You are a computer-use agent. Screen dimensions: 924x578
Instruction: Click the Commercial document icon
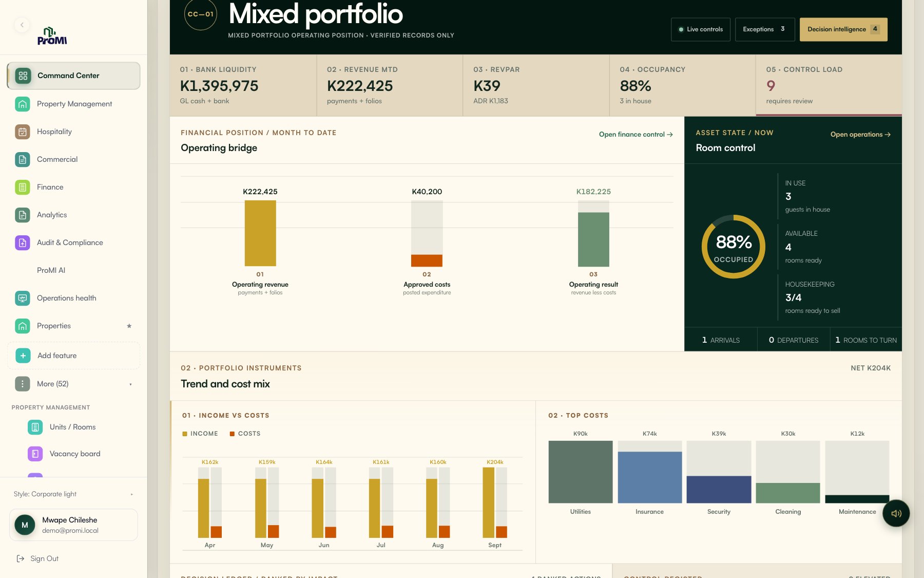click(x=23, y=159)
